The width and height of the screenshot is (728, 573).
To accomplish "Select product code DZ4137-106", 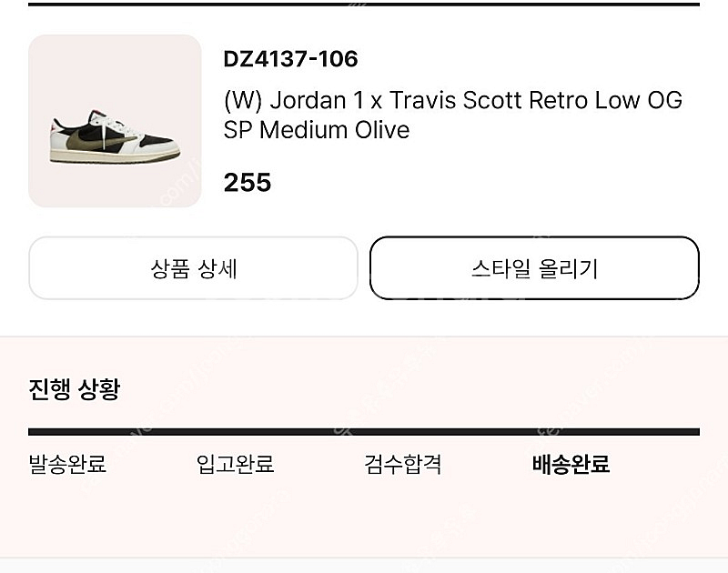I will point(290,60).
